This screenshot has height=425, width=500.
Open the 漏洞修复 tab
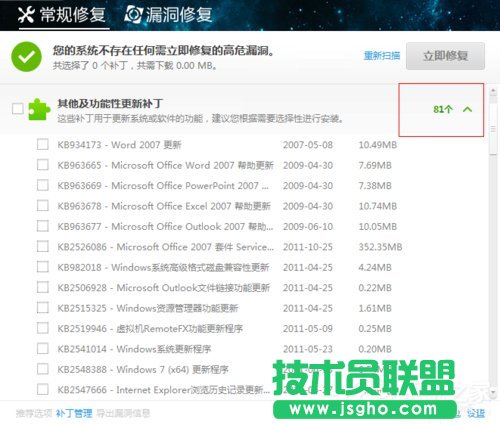point(168,15)
